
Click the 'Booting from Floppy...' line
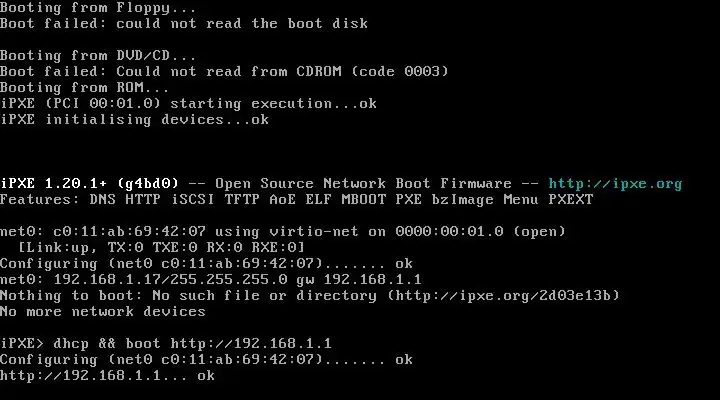[98, 8]
